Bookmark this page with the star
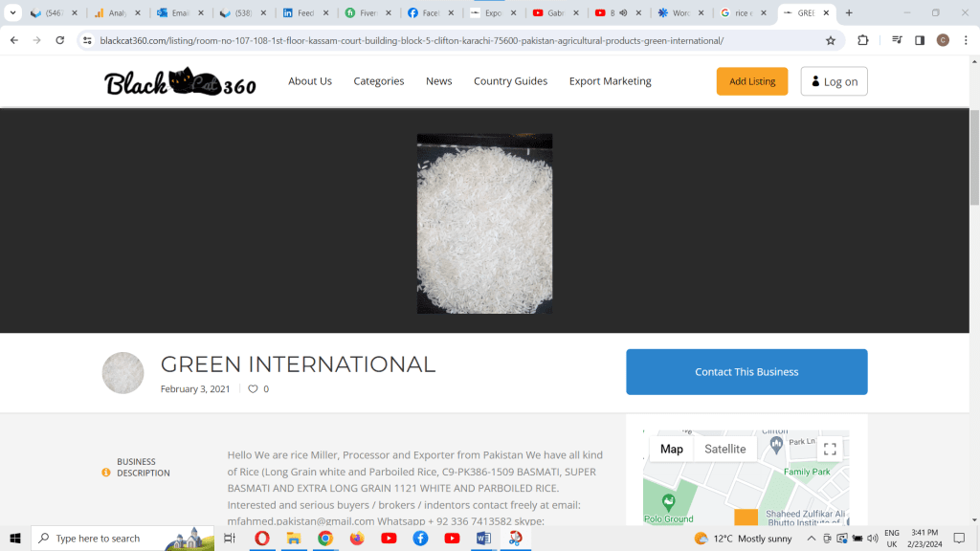The height and width of the screenshot is (551, 980). (831, 40)
